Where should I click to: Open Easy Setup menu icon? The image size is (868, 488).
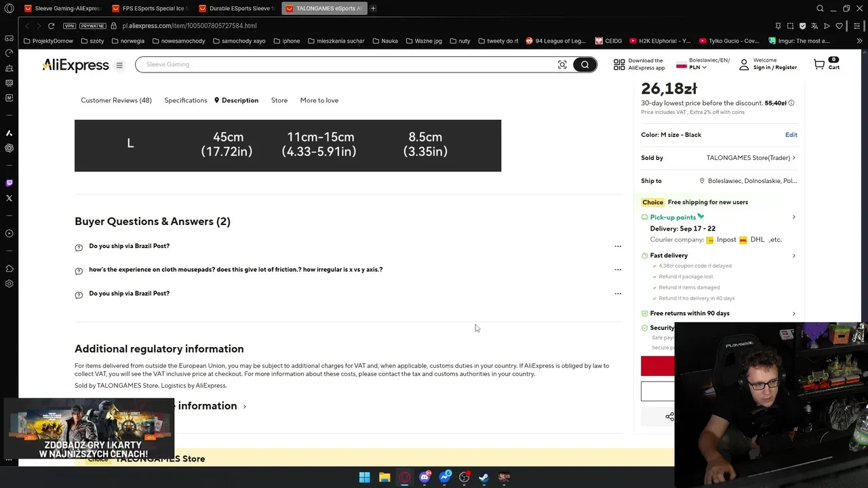tap(857, 26)
